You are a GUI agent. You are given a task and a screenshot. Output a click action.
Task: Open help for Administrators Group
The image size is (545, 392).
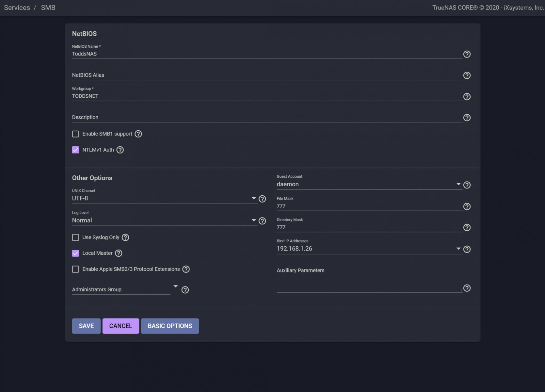[x=185, y=290]
